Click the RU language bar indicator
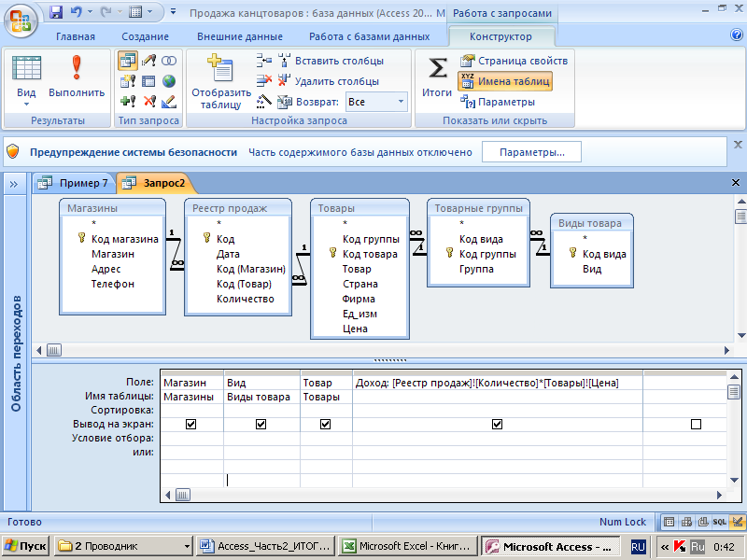The image size is (747, 560). (x=638, y=547)
